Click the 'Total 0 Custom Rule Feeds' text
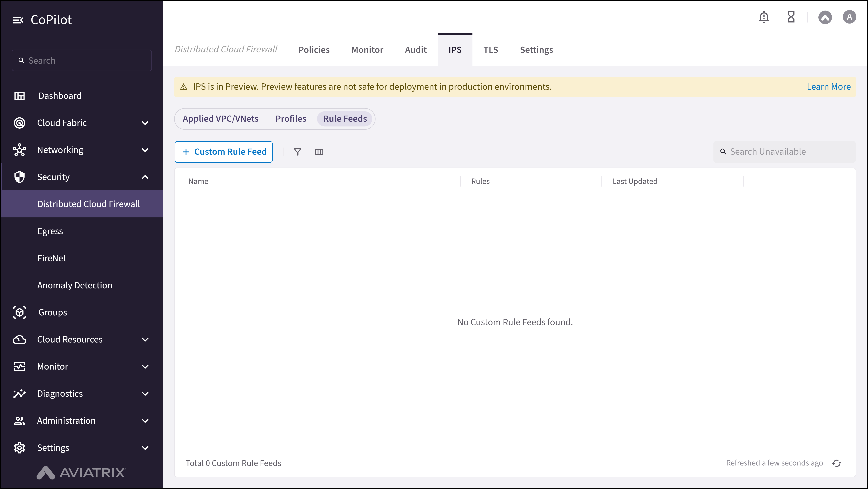Viewport: 868px width, 489px height. (233, 463)
